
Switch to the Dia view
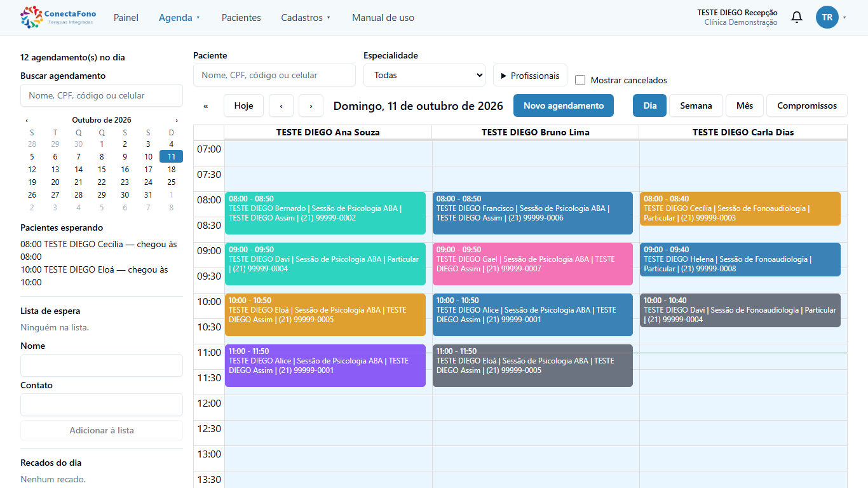649,105
